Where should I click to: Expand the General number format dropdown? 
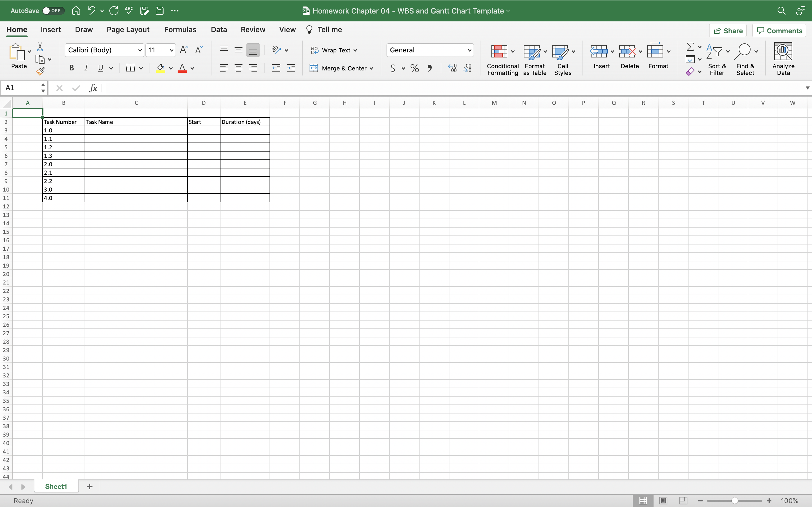pyautogui.click(x=469, y=50)
